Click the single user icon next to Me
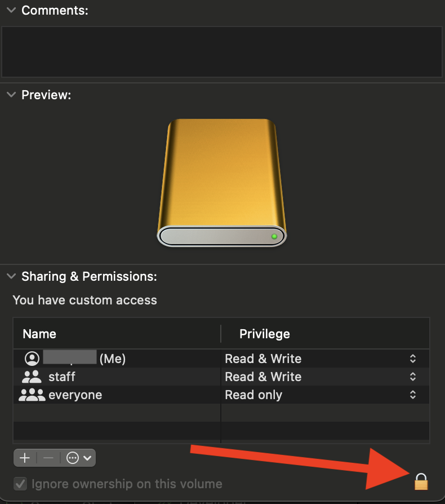 32,359
